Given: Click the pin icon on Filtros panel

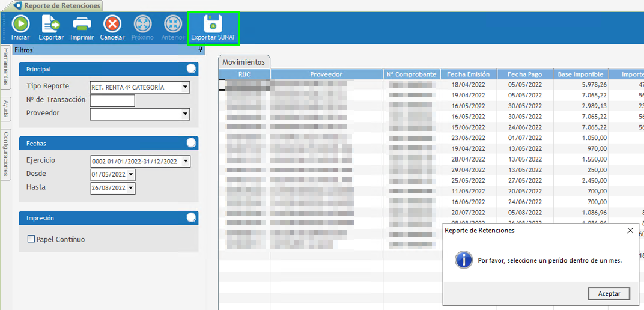Looking at the screenshot, I should click(200, 50).
